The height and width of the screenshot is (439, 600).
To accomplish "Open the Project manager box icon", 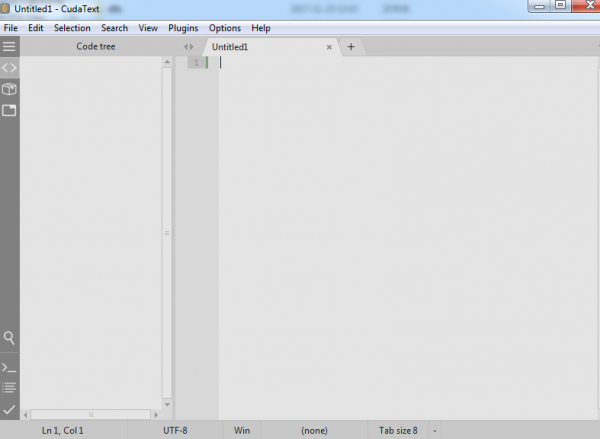I will (9, 89).
